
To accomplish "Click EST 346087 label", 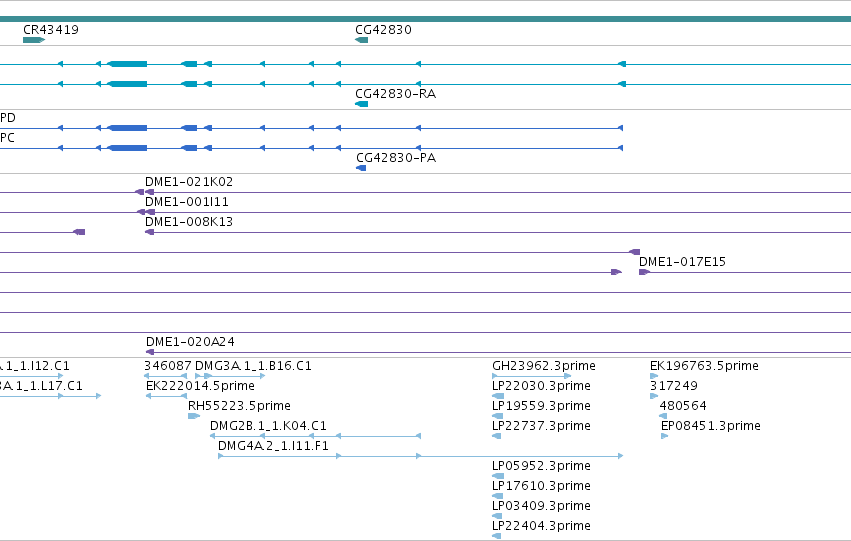I will click(168, 366).
